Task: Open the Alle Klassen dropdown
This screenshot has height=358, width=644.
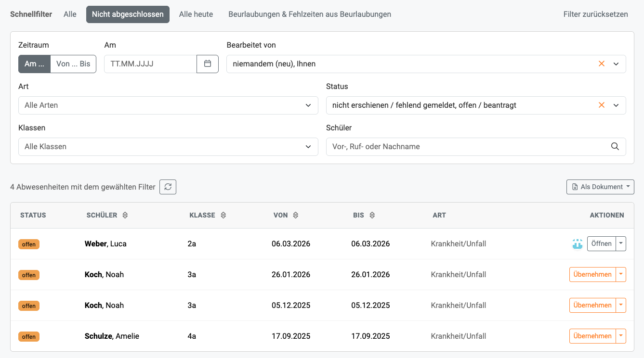Action: (168, 147)
